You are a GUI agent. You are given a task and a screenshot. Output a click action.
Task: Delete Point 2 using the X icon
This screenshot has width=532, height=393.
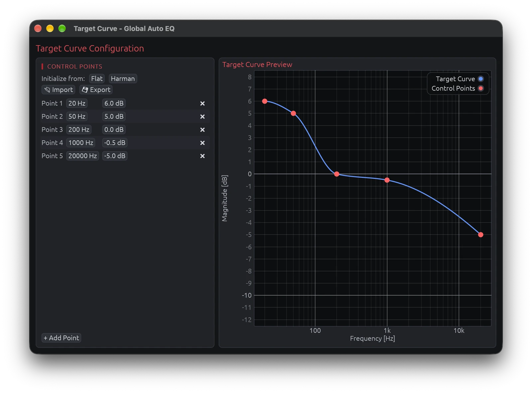[x=202, y=117]
